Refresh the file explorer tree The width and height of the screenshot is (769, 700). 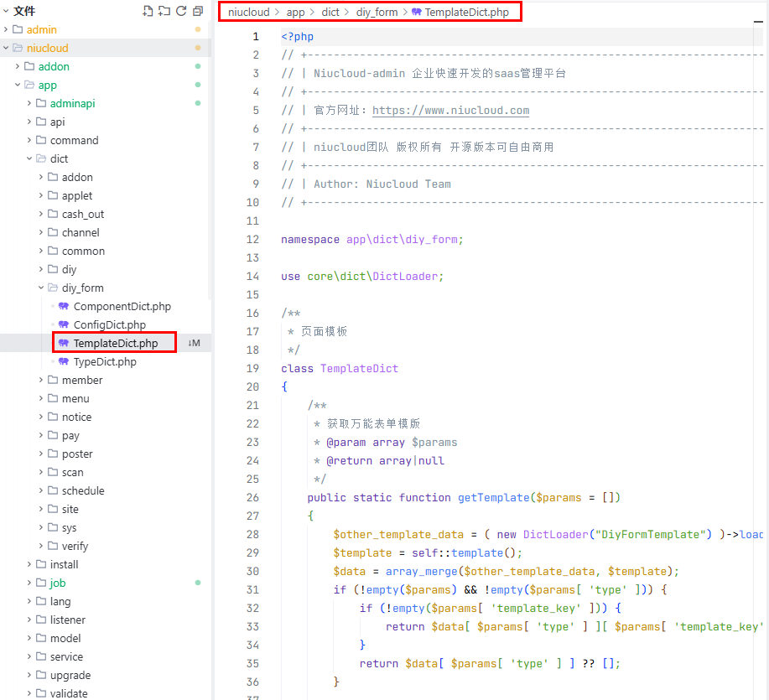(180, 11)
